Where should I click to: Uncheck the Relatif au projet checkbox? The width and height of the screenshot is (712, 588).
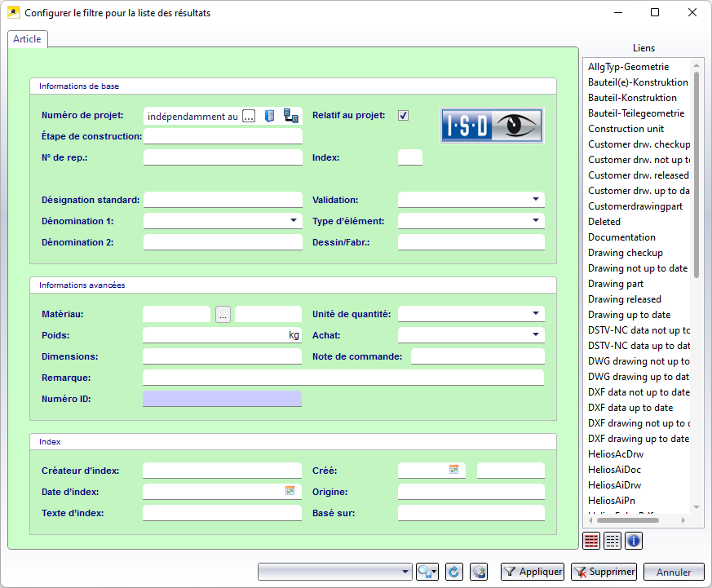pyautogui.click(x=403, y=116)
